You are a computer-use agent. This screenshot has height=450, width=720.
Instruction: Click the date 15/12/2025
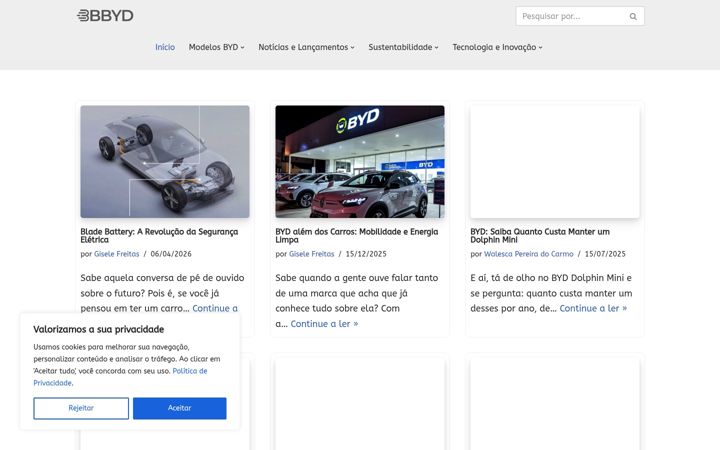(x=366, y=254)
